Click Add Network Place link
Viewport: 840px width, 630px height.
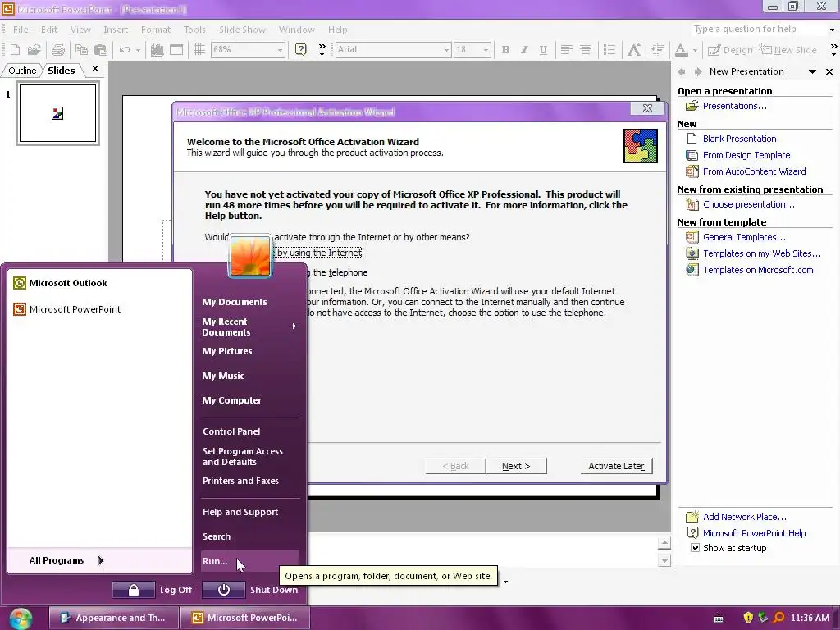click(x=745, y=517)
